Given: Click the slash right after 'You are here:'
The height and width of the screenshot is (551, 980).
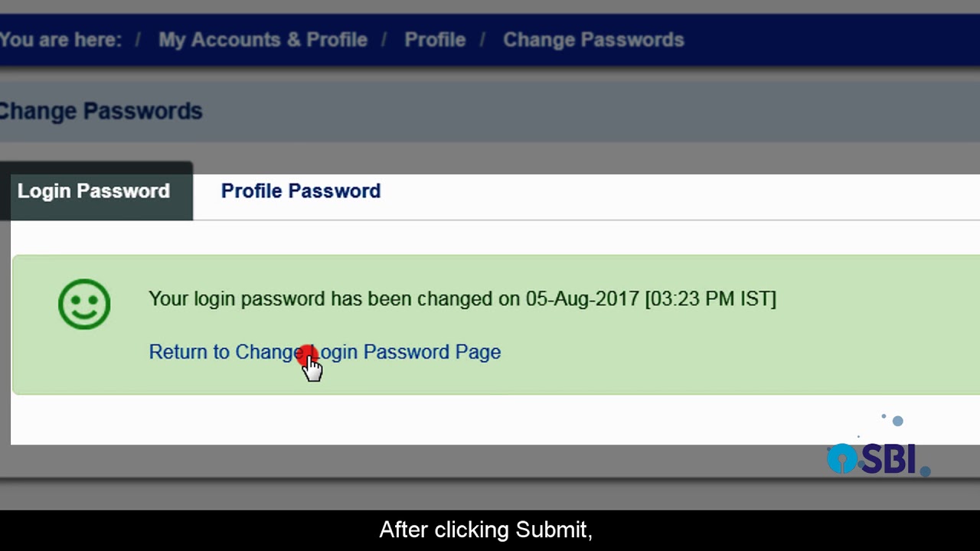Looking at the screenshot, I should (x=138, y=40).
